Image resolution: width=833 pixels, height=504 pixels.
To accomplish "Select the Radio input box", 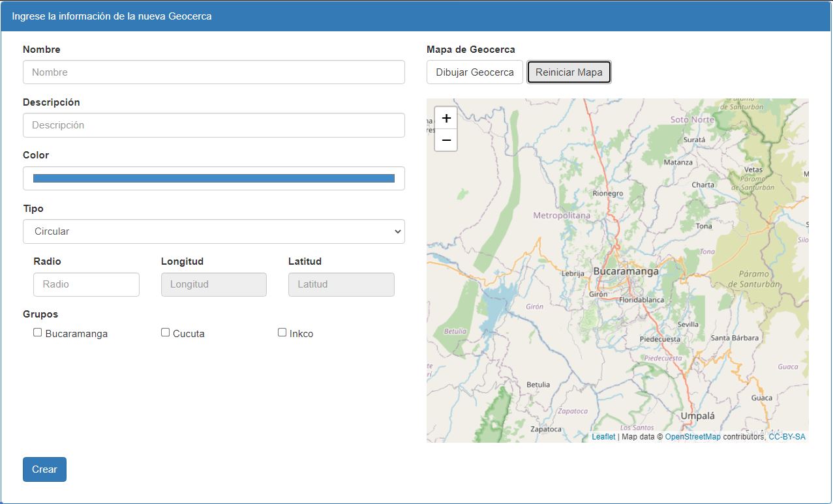I will click(x=86, y=284).
